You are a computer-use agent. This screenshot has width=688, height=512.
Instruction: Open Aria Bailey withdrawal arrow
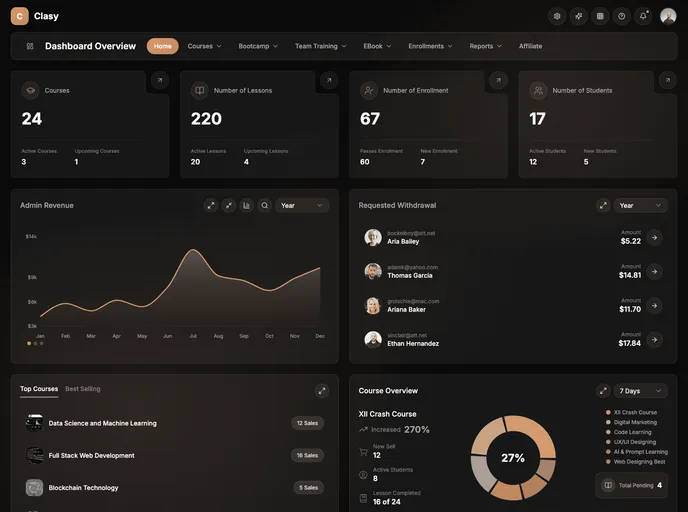(x=654, y=237)
